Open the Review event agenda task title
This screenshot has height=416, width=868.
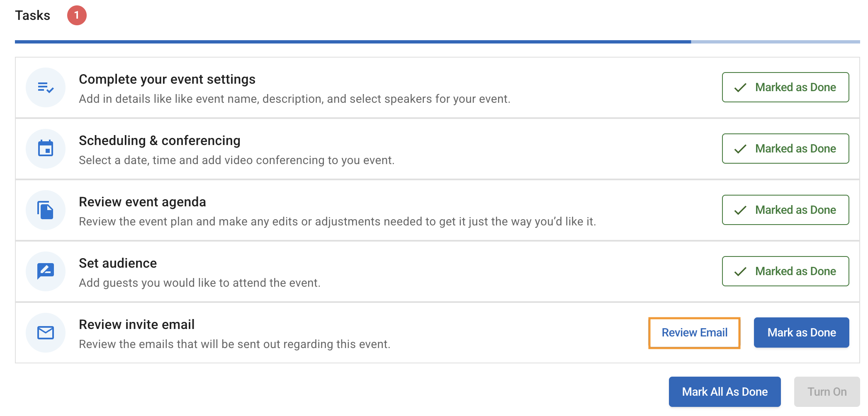pyautogui.click(x=142, y=202)
